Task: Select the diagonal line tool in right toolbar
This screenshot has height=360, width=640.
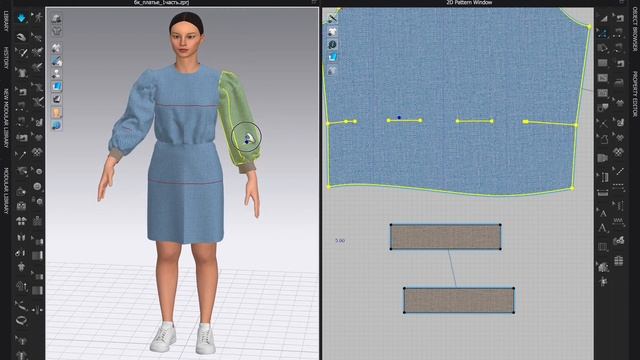Action: tap(620, 171)
